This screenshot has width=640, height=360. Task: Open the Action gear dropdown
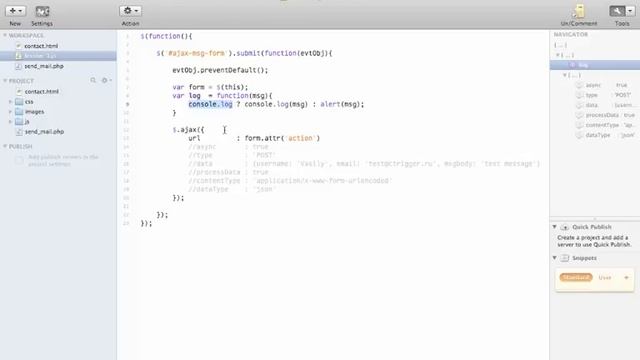point(131,11)
